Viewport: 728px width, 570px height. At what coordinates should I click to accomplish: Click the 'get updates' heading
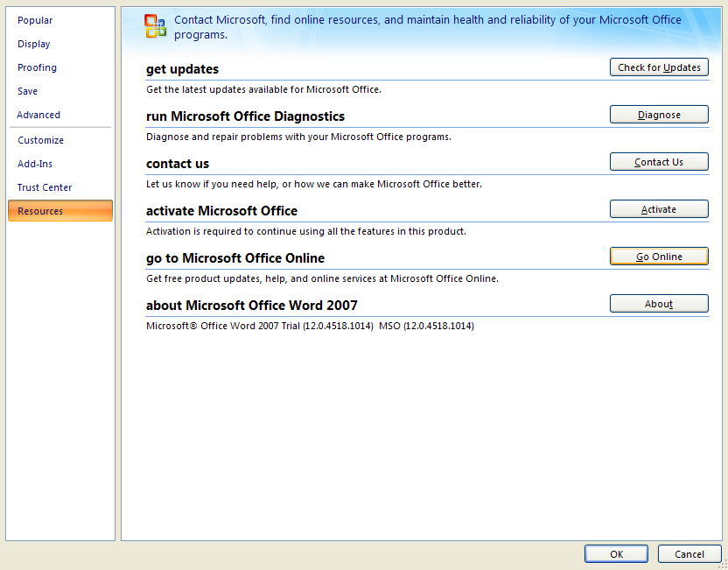point(182,69)
